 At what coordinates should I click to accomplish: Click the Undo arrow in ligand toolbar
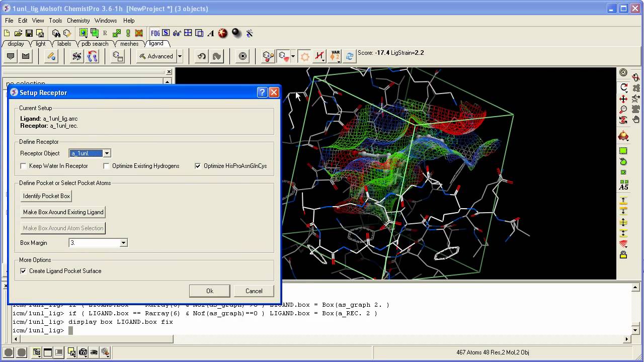click(x=202, y=56)
